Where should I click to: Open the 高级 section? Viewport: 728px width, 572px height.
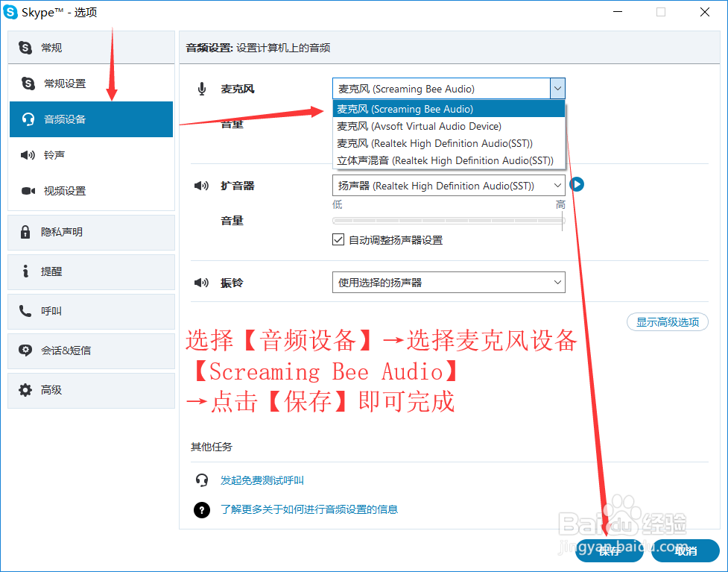(91, 390)
